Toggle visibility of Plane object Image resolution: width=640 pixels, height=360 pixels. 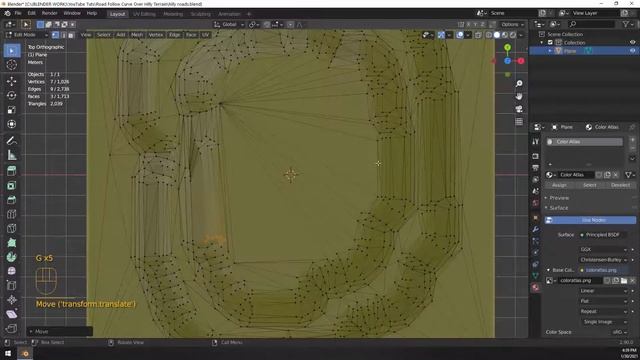coord(632,51)
